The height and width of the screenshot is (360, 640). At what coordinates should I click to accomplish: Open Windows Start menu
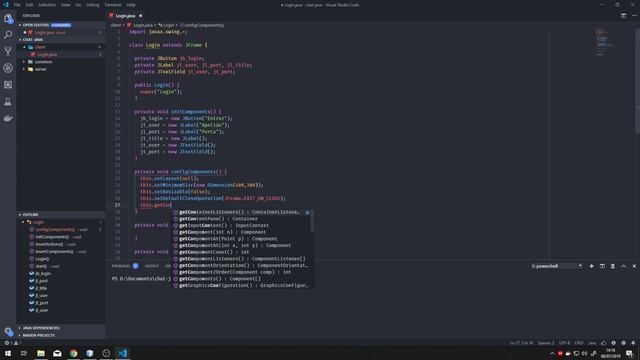[8, 353]
